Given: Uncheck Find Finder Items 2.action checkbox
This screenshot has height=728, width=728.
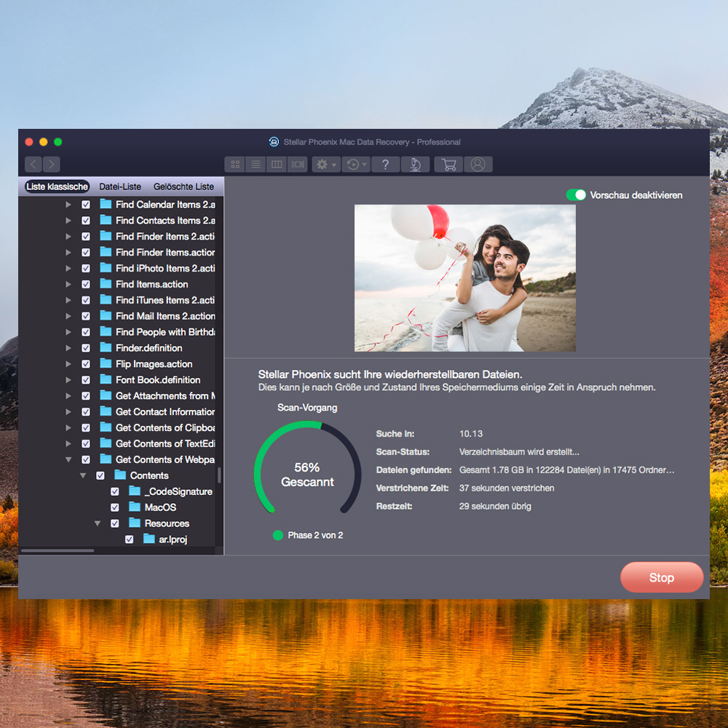Looking at the screenshot, I should coord(86,237).
